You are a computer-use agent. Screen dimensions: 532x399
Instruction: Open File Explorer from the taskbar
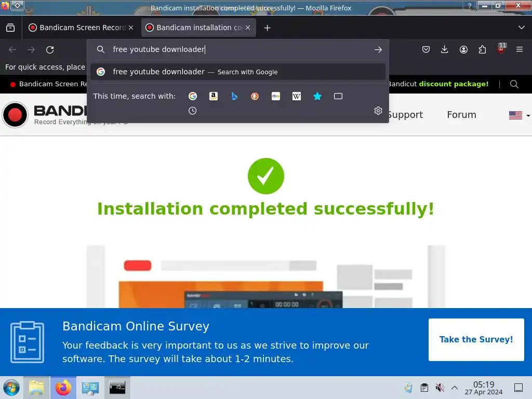tap(36, 388)
